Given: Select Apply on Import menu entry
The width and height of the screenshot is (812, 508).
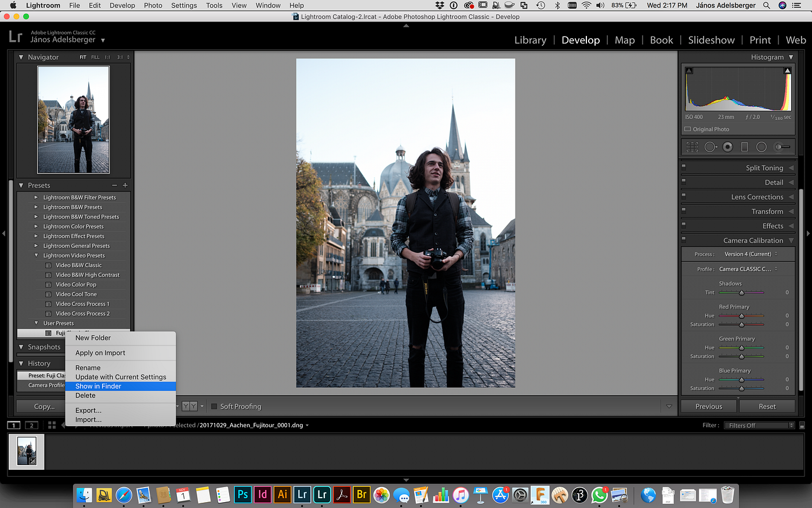Looking at the screenshot, I should coord(121,353).
